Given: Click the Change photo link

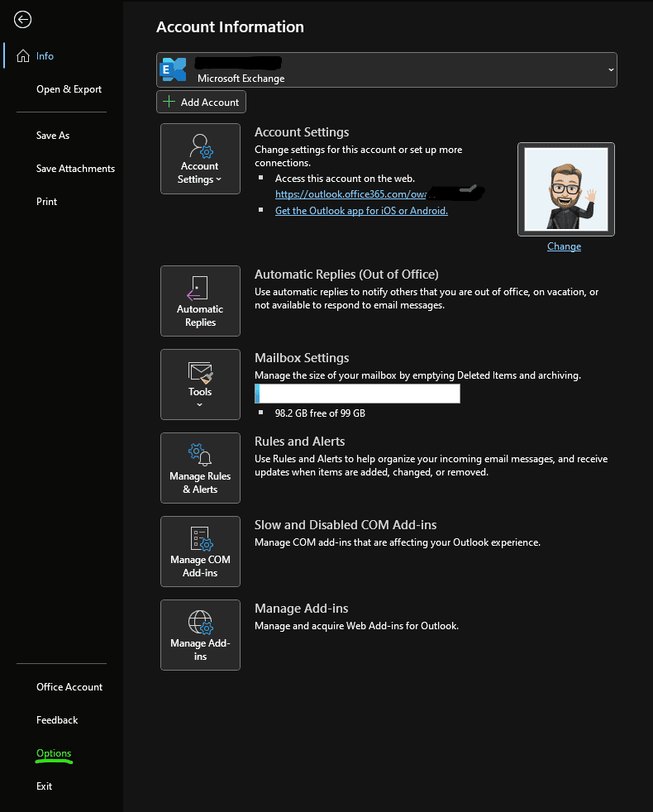Looking at the screenshot, I should (x=564, y=246).
